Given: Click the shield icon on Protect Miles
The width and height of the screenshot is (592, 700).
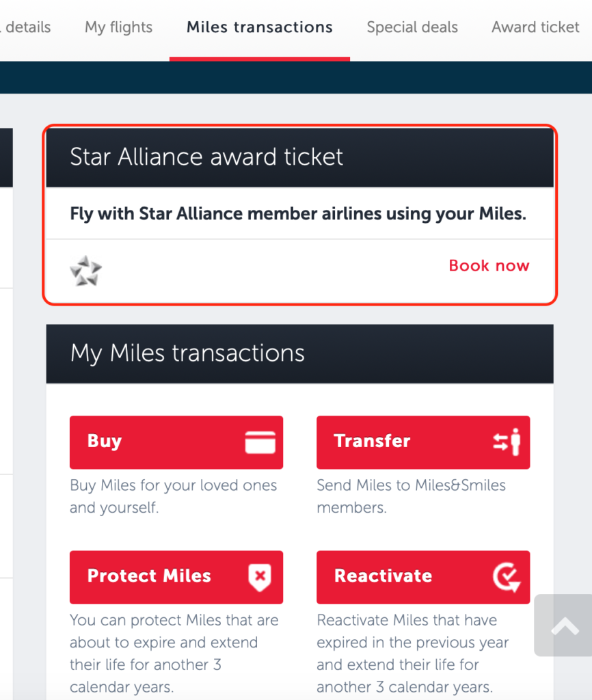Looking at the screenshot, I should [260, 577].
